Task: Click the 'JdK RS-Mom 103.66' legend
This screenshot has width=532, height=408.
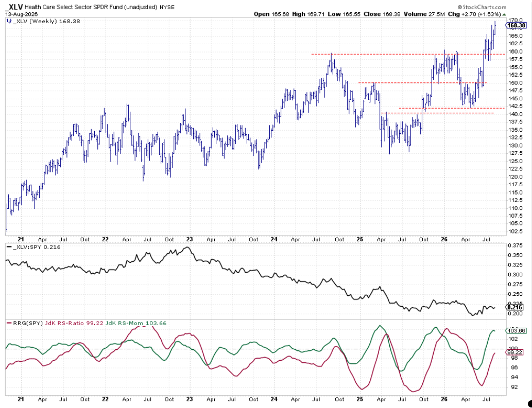Action: click(x=136, y=323)
